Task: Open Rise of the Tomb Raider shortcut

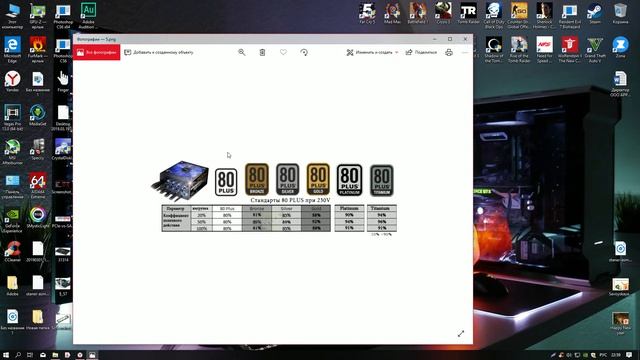Action: click(519, 49)
